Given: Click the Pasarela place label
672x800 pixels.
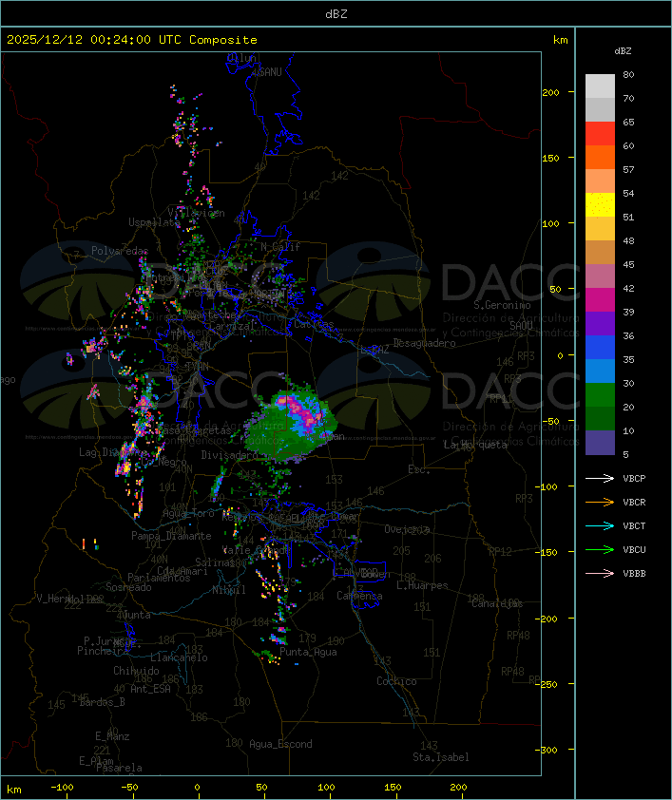Looking at the screenshot, I should 119,768.
